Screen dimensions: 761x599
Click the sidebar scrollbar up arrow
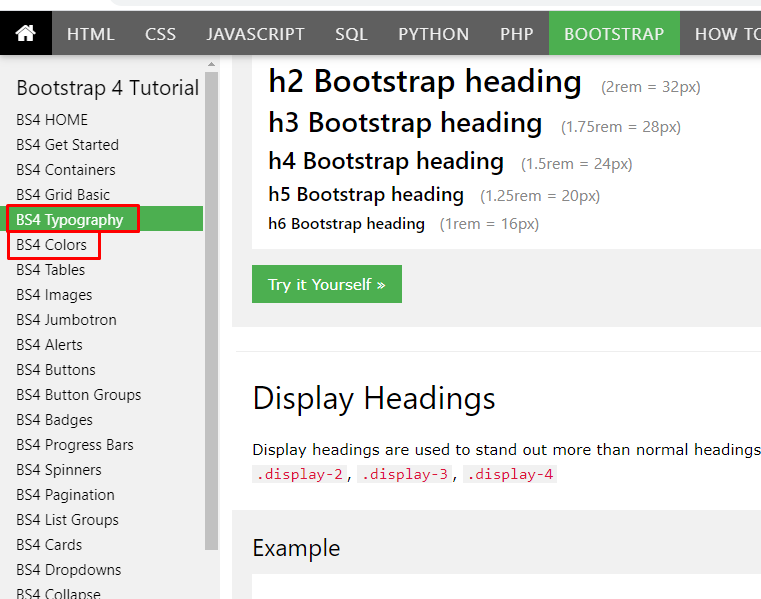pos(211,64)
